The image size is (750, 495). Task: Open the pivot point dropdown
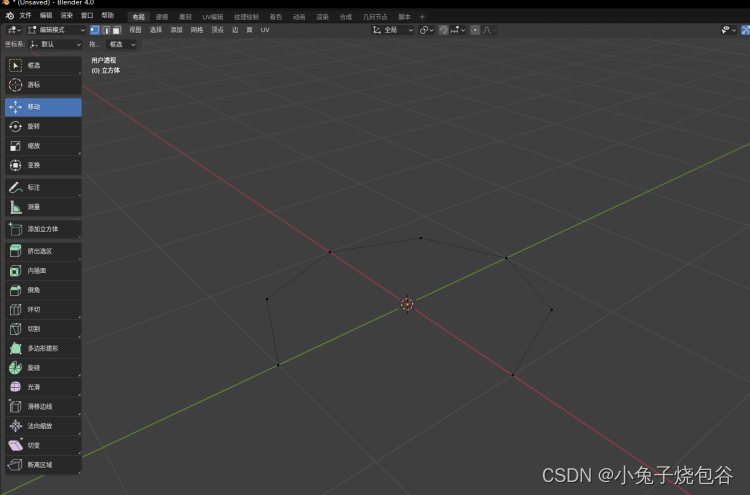426,30
